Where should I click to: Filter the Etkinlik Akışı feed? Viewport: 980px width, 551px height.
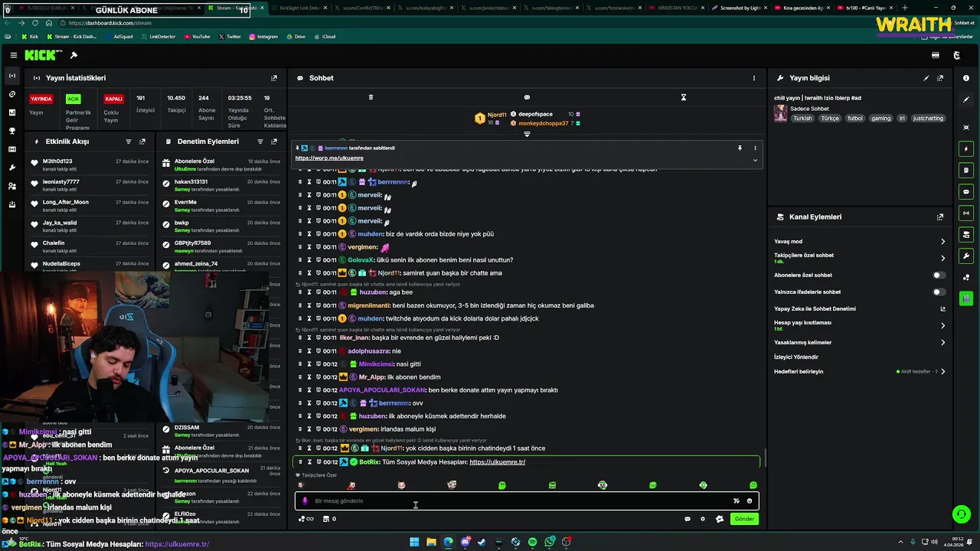pyautogui.click(x=128, y=142)
